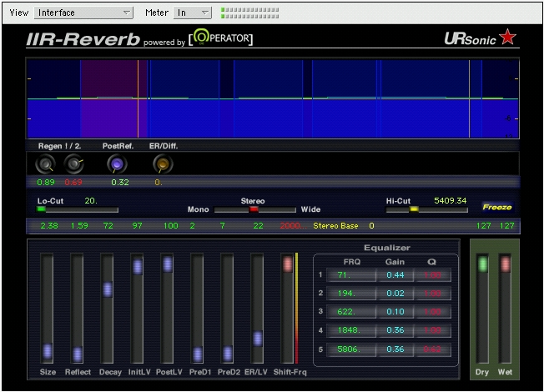Toggle the Freeze button
The height and width of the screenshot is (392, 544).
[x=497, y=207]
